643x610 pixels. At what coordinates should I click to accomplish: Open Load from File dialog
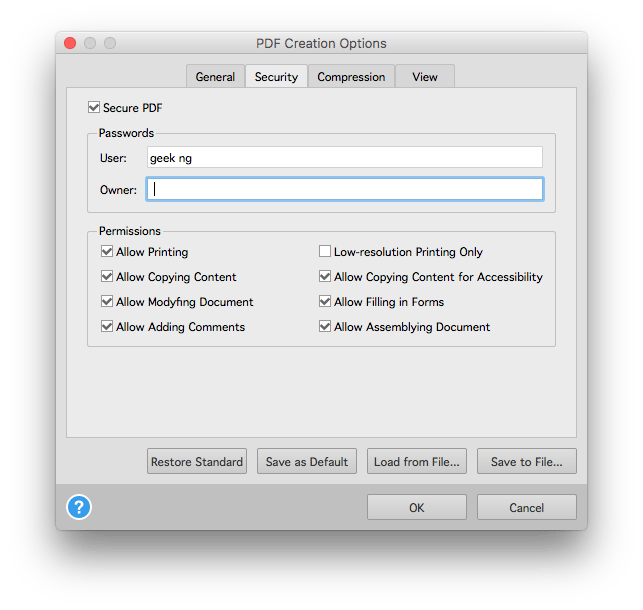click(x=417, y=462)
